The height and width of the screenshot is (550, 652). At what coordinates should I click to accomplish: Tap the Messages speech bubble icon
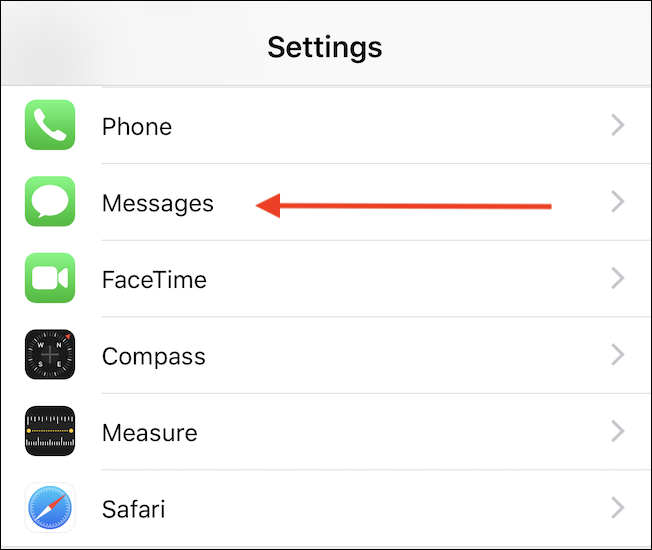click(x=50, y=201)
